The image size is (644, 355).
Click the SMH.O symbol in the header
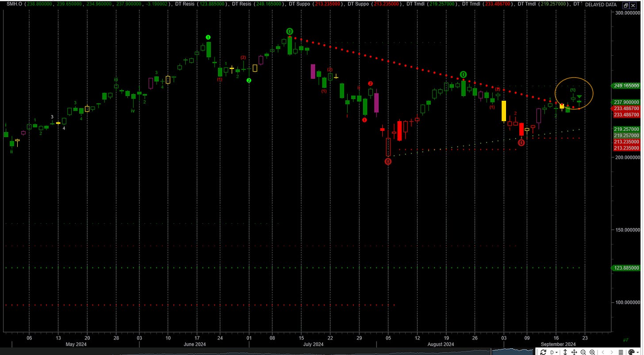(15, 4)
